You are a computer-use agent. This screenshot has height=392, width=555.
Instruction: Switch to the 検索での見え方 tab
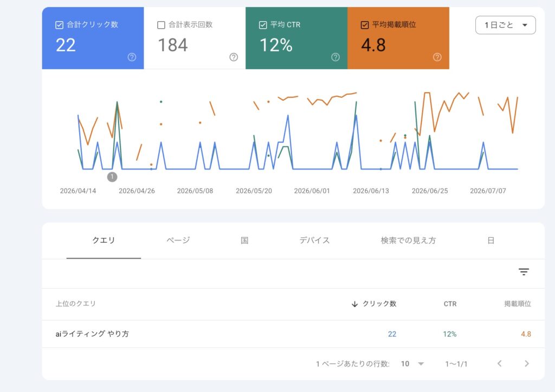click(x=408, y=240)
